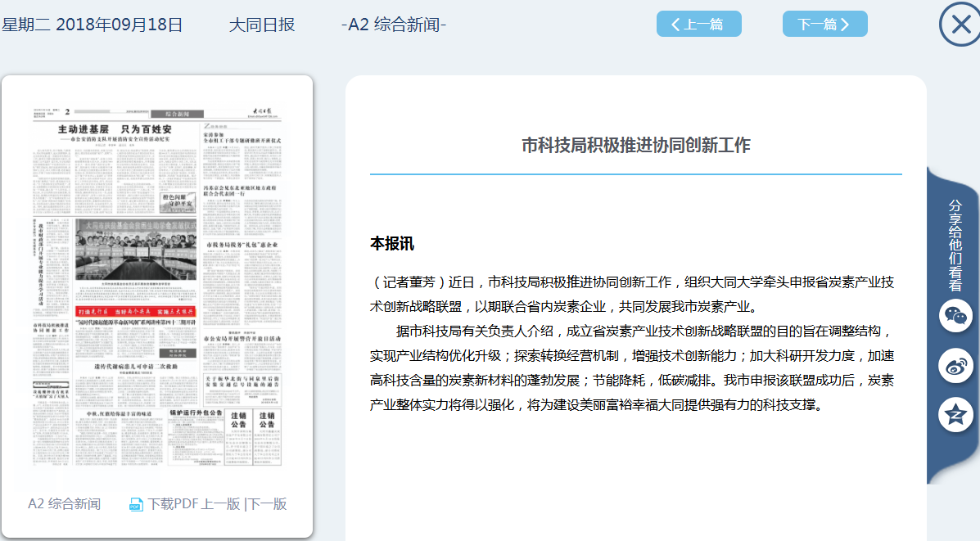Screen dimensions: 980x541
Task: Click the line beginning（记者董芳）近日
Action: click(x=632, y=282)
